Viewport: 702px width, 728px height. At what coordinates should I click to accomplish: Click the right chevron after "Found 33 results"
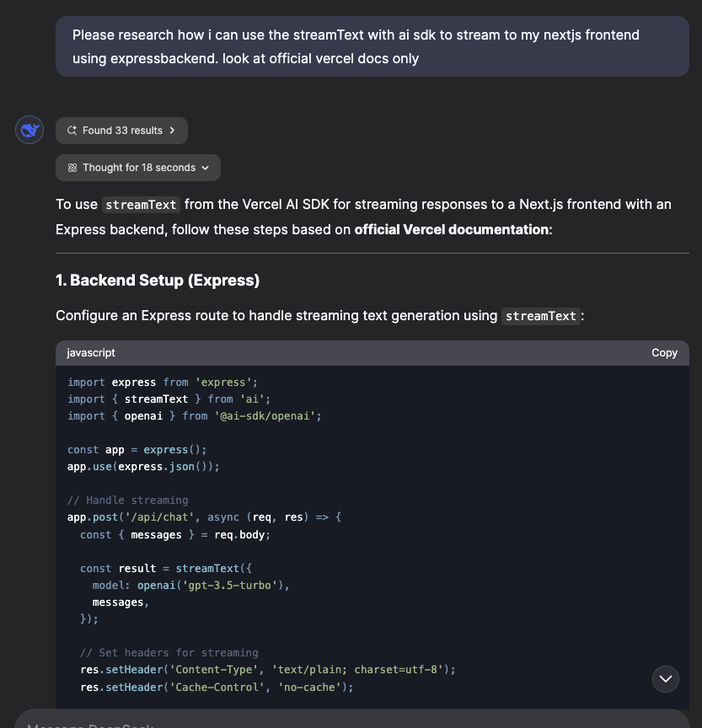pyautogui.click(x=171, y=130)
